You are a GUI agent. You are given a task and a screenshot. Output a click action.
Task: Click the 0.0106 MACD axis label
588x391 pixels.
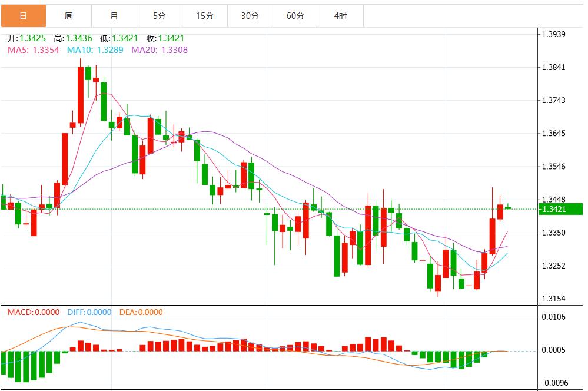pos(553,317)
